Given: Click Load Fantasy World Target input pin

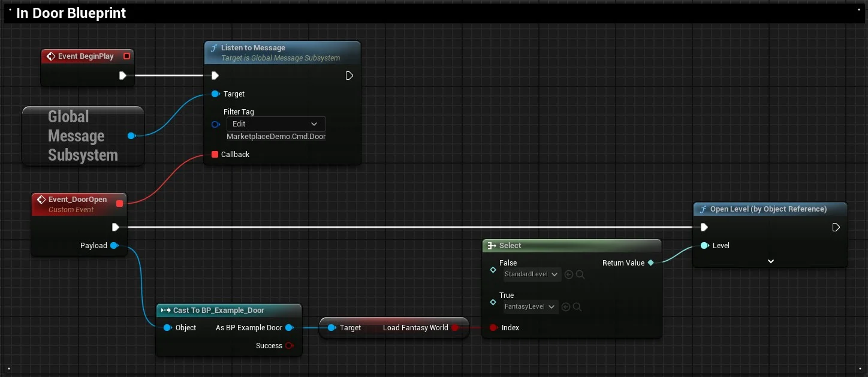Looking at the screenshot, I should [331, 328].
